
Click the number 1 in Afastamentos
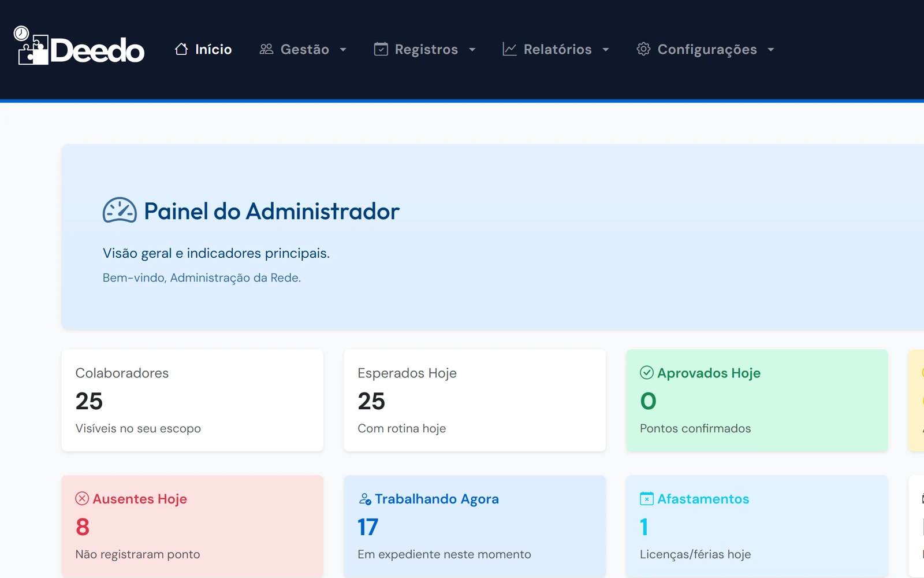click(x=644, y=527)
